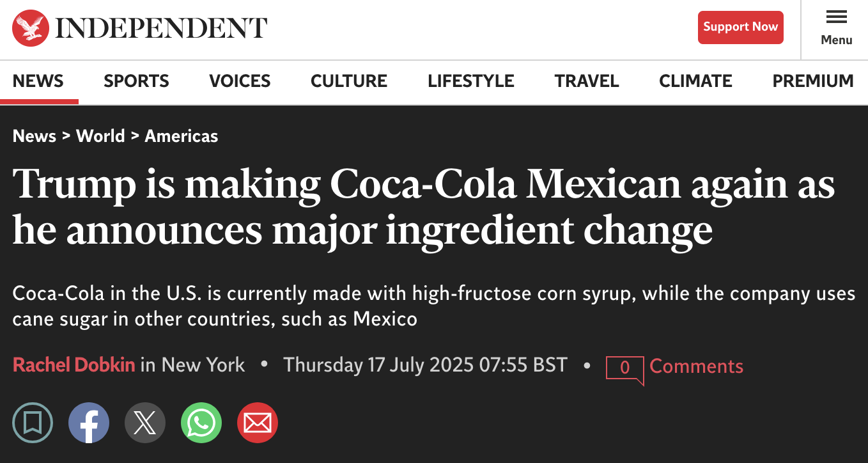Open author Rachel Dobkin's page

pos(74,365)
